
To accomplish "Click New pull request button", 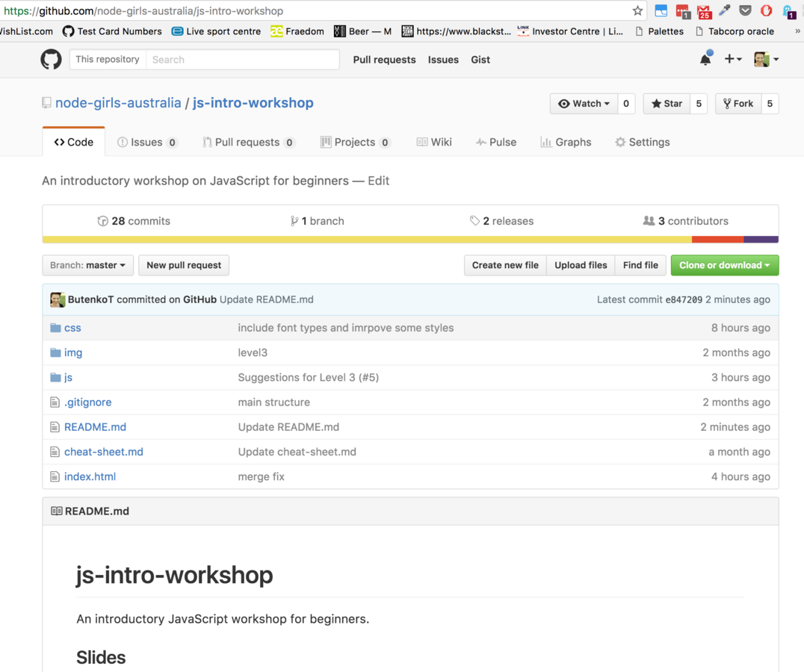I will click(184, 265).
